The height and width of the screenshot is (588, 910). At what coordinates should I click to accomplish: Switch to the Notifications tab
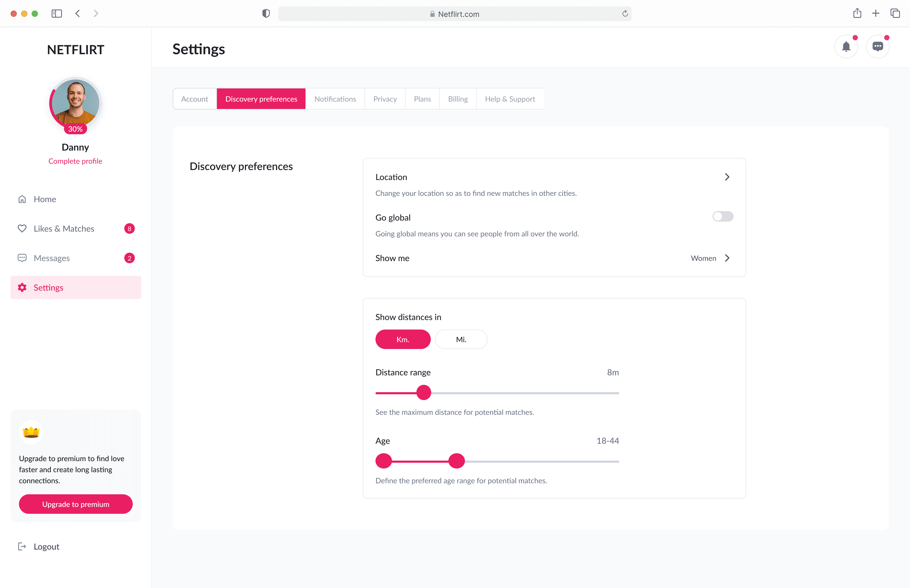tap(334, 99)
